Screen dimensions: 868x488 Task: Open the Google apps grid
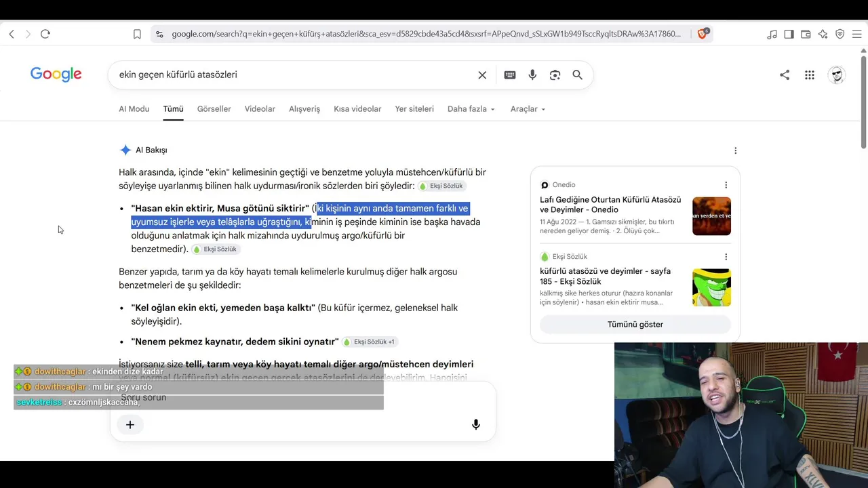[810, 75]
